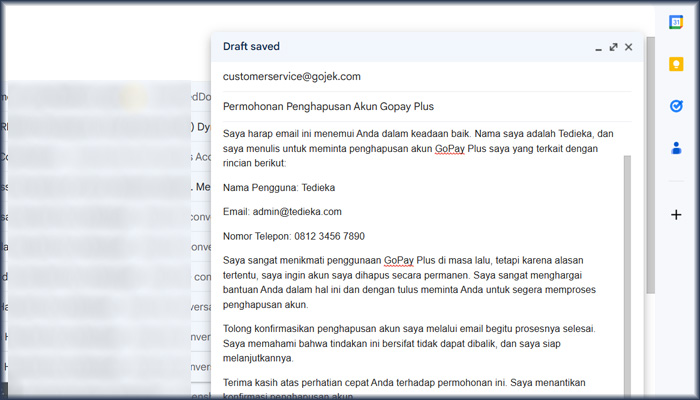700x400 pixels.
Task: Click subject field Permohonan Penghapusan Akun Gopay Plus
Action: 427,106
